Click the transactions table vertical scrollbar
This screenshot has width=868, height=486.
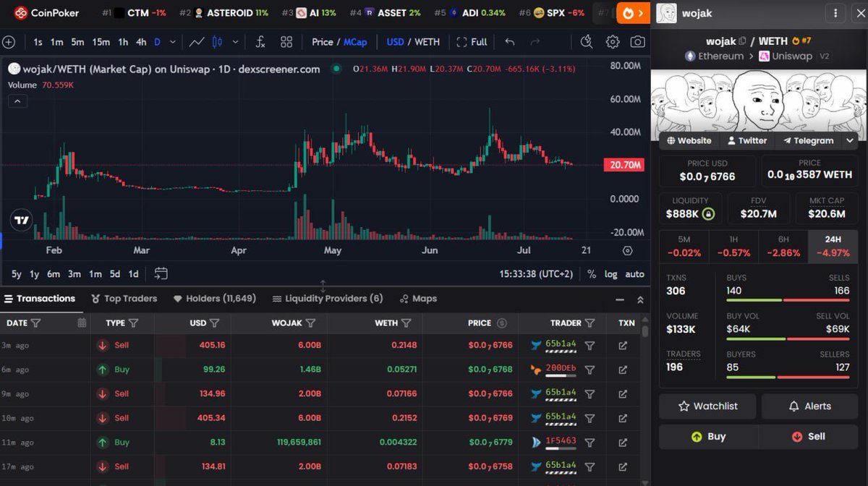pos(645,332)
